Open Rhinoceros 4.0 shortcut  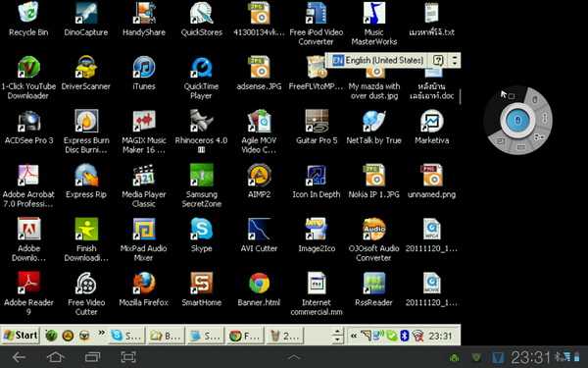(201, 131)
